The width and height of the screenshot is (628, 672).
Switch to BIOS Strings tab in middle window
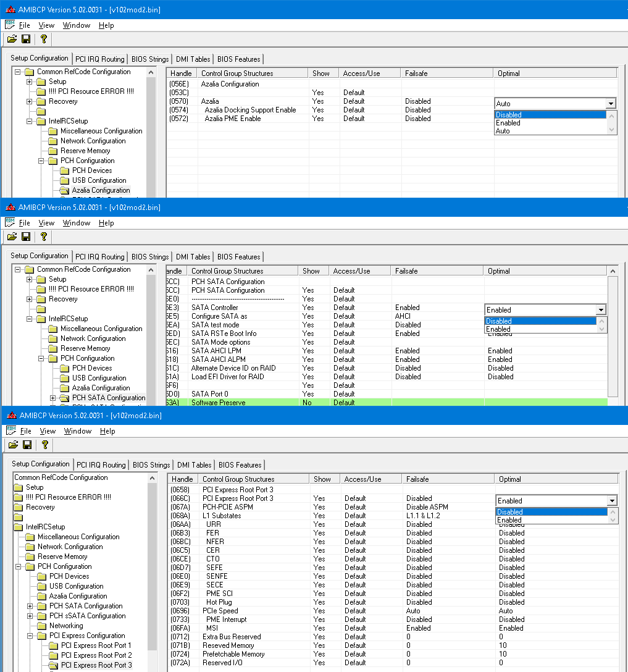pyautogui.click(x=150, y=257)
